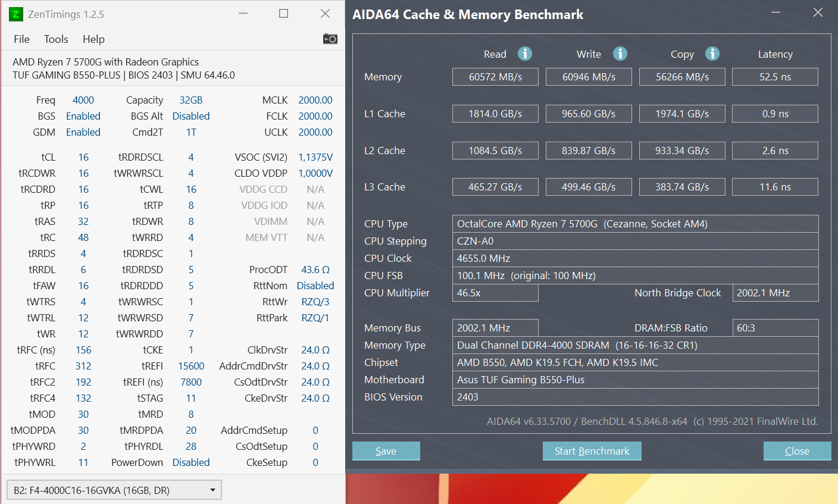Click the VSOC (SVI2) value 1,1375V

click(x=315, y=157)
